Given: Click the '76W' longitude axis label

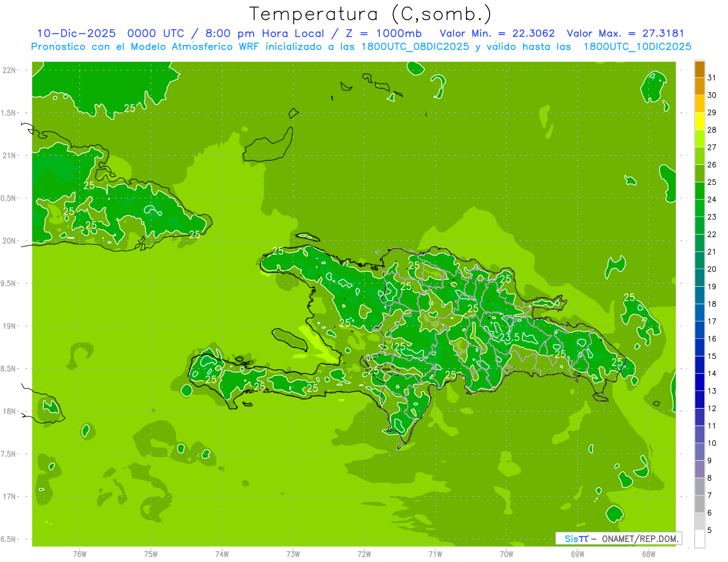Looking at the screenshot, I should [79, 554].
